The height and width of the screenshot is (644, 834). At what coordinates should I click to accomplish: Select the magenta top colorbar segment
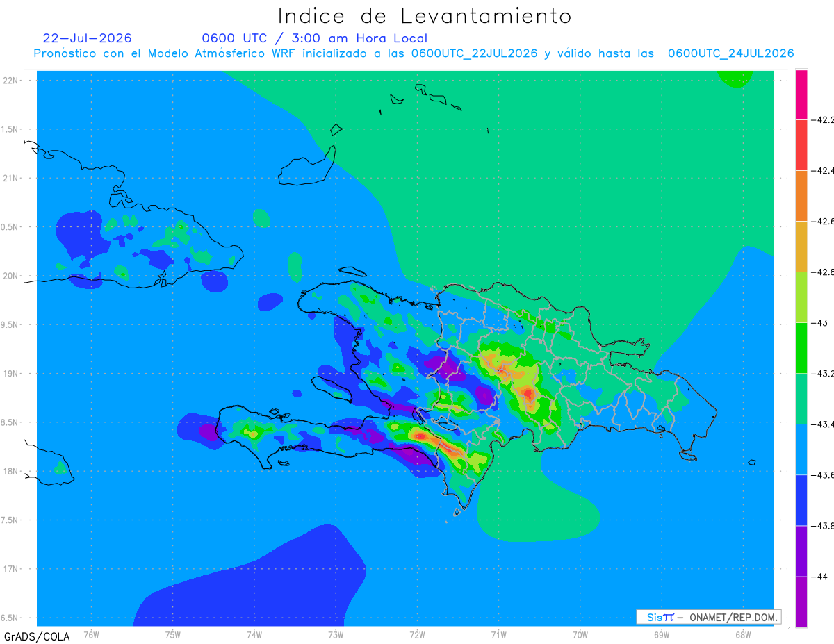(x=801, y=94)
